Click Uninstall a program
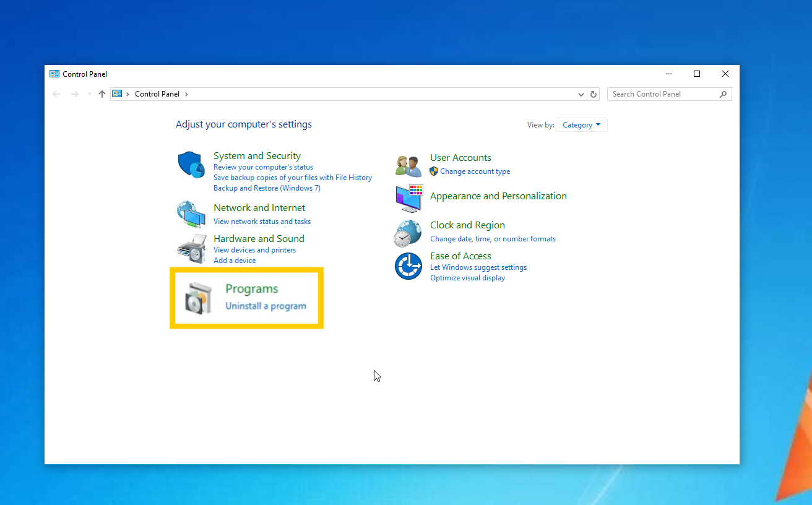Image resolution: width=812 pixels, height=505 pixels. (x=266, y=306)
